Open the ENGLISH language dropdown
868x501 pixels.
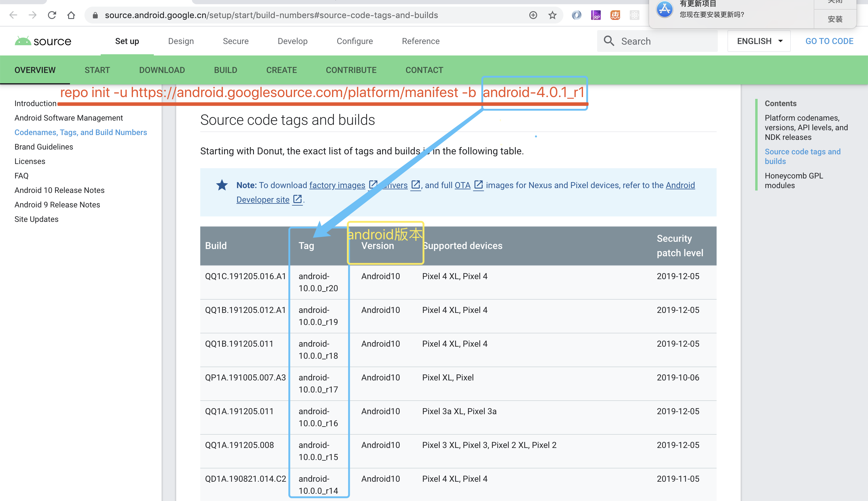point(759,41)
